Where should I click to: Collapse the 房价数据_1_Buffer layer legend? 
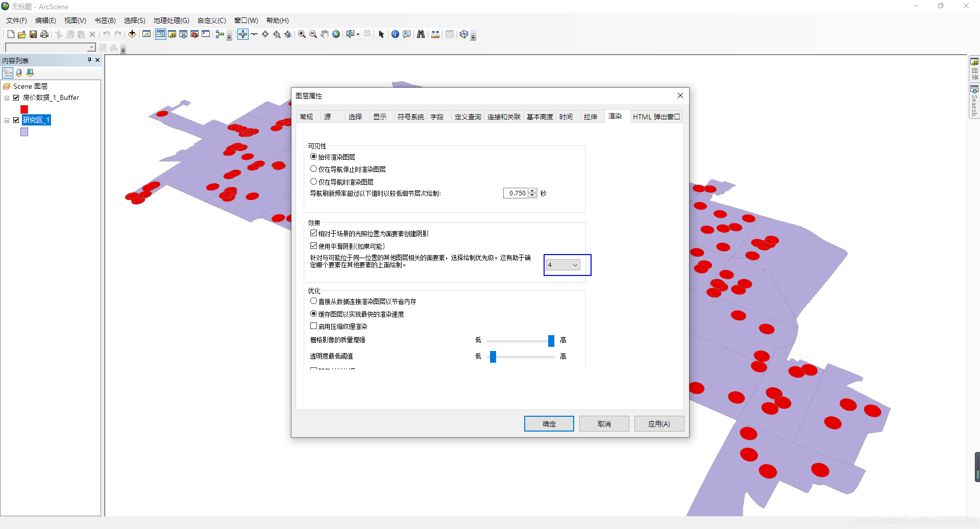pos(7,98)
